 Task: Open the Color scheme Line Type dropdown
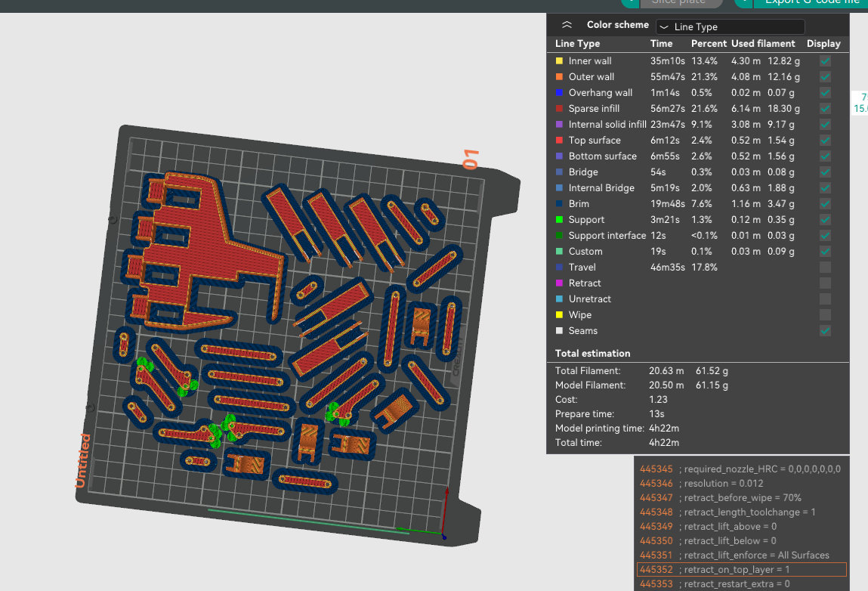[x=731, y=26]
